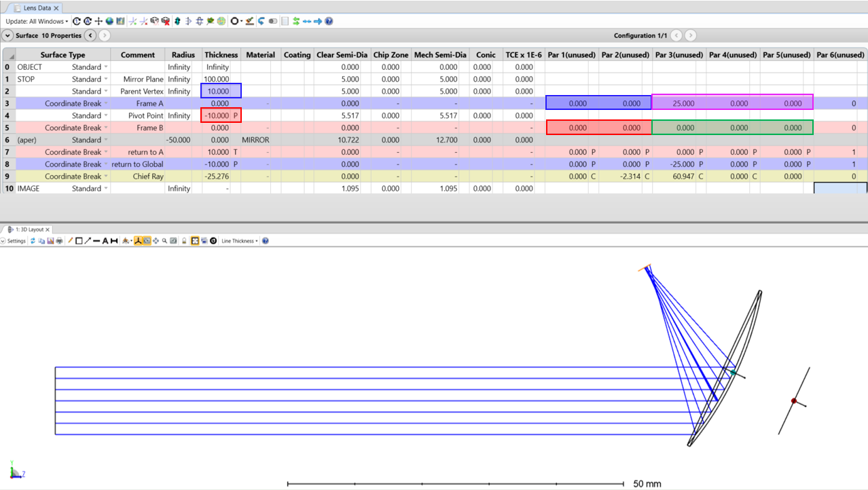Viewport: 868px width, 490px height.
Task: Click the blue right arrow icon in Lens Data toolbar
Action: coord(318,21)
